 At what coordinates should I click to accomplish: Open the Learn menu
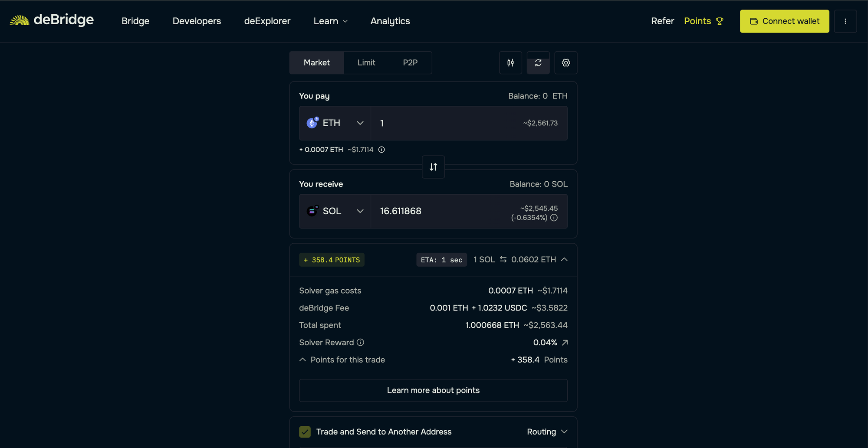click(x=330, y=21)
